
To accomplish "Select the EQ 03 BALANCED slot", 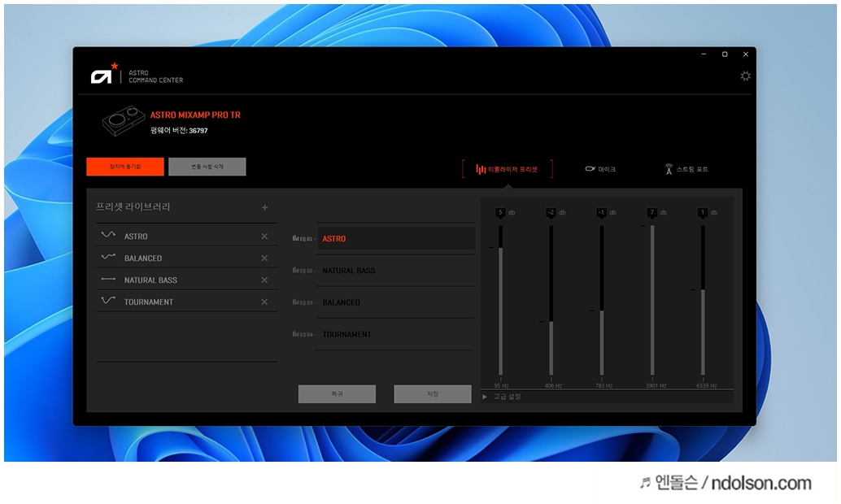I will coord(396,302).
